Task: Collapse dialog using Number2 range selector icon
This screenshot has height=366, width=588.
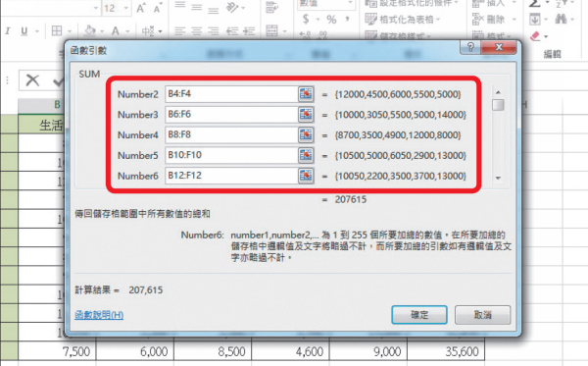Action: [306, 94]
